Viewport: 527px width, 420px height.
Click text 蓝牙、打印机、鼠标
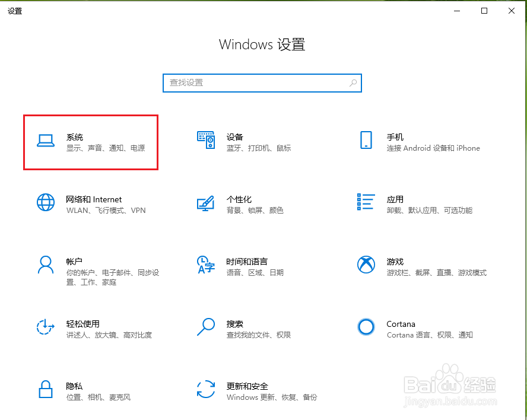[259, 148]
